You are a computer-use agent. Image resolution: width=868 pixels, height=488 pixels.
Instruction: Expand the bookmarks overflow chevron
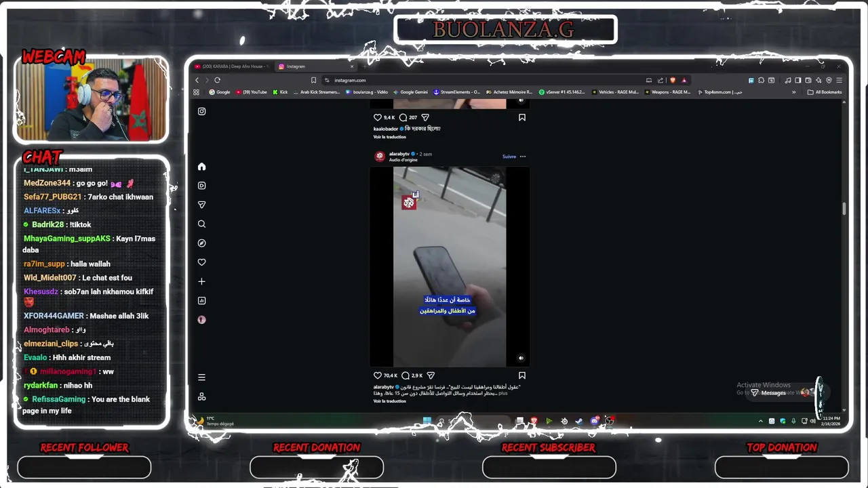(x=793, y=92)
